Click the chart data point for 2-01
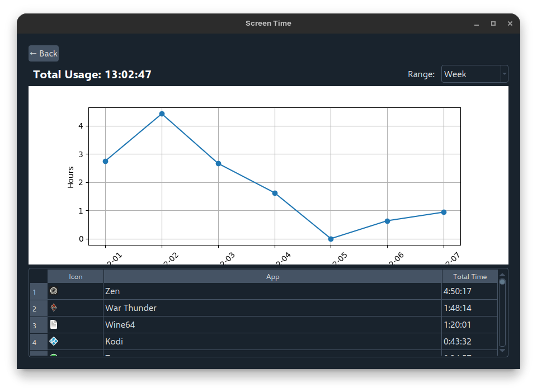The image size is (537, 392). [106, 161]
